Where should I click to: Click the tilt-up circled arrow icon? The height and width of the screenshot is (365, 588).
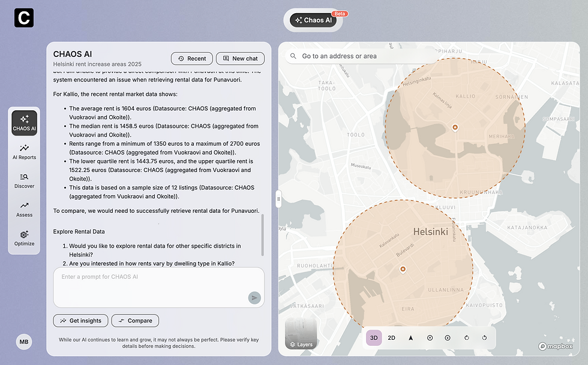tap(430, 337)
